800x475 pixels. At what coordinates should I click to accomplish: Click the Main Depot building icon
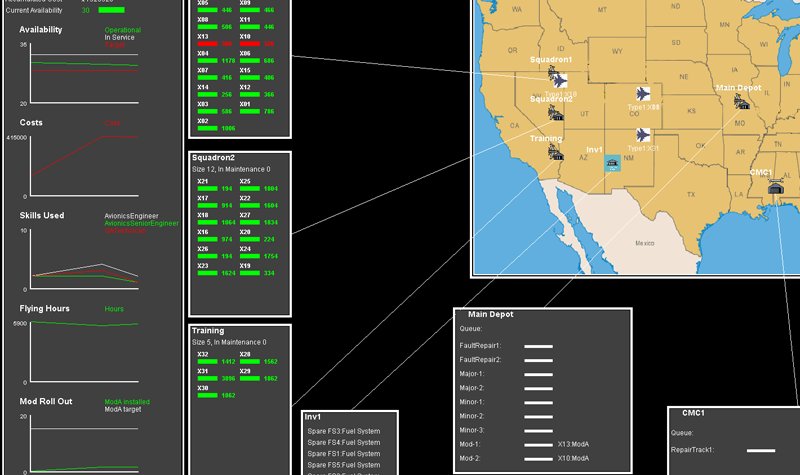pyautogui.click(x=741, y=104)
